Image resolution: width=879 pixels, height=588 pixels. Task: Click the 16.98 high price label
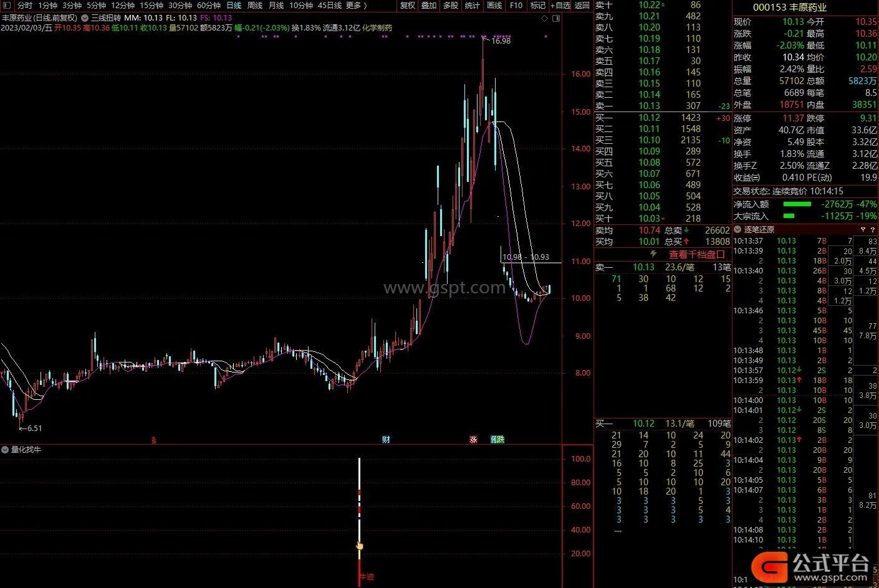point(501,40)
